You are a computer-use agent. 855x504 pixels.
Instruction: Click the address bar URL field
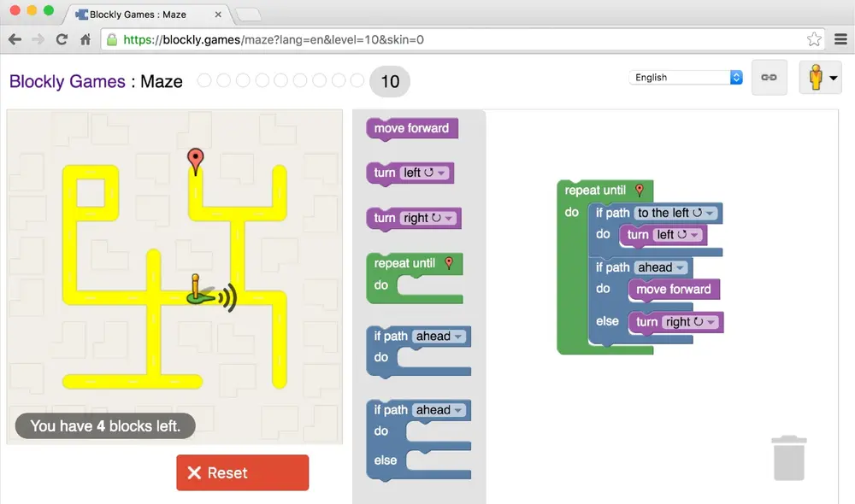coord(462,39)
